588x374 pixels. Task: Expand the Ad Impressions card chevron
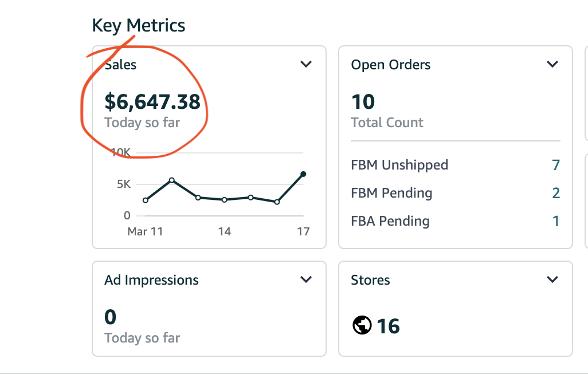[x=306, y=279]
